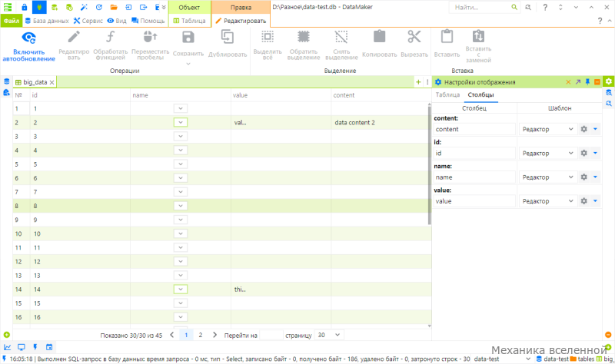This screenshot has height=364, width=615.
Task: Click Обратить выделение ribbon button
Action: 304,45
